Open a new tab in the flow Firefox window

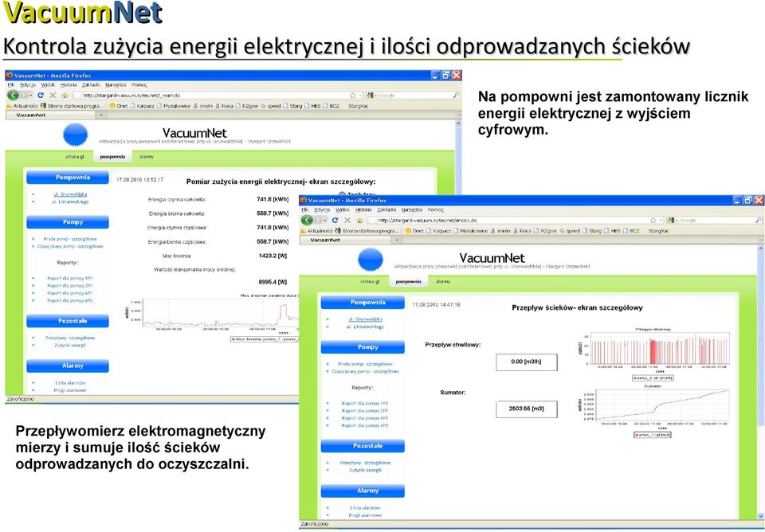397,240
